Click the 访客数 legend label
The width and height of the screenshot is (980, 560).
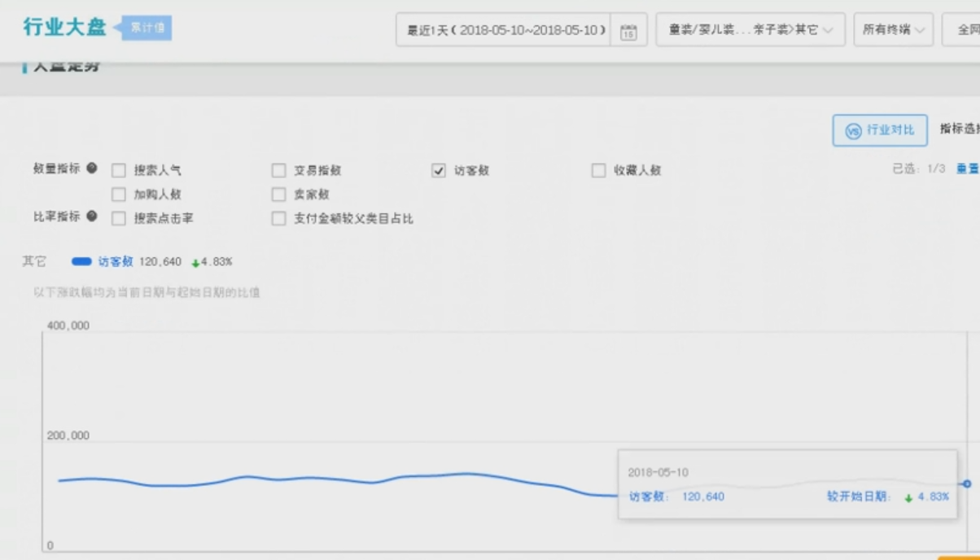click(x=116, y=262)
